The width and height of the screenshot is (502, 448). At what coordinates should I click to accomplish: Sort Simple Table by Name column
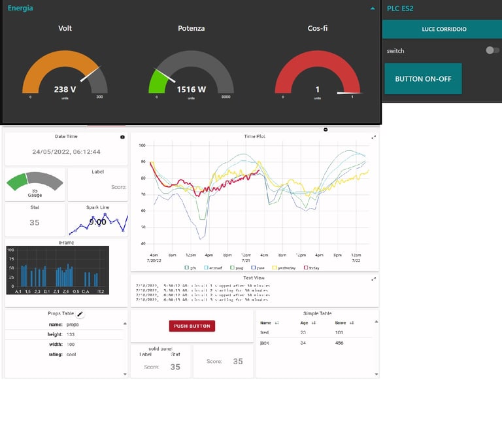tap(269, 323)
